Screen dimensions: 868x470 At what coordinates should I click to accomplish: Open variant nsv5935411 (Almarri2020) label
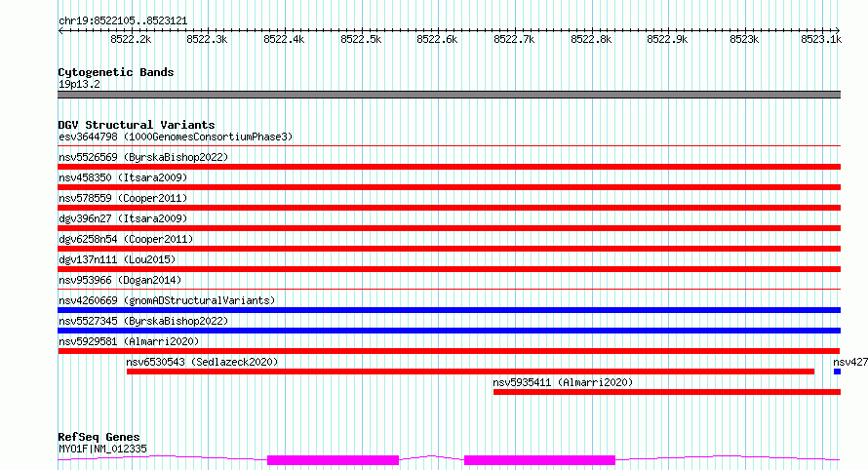coord(563,382)
